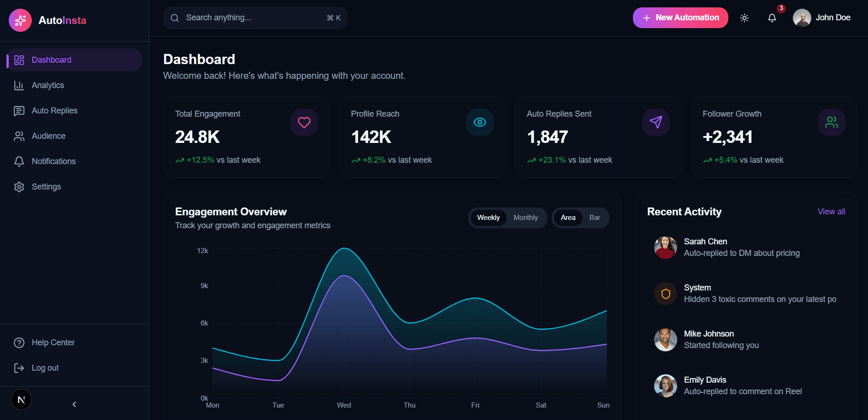Screen dimensions: 868x420
Task: Click the Audience icon in the sidebar
Action: (x=19, y=136)
